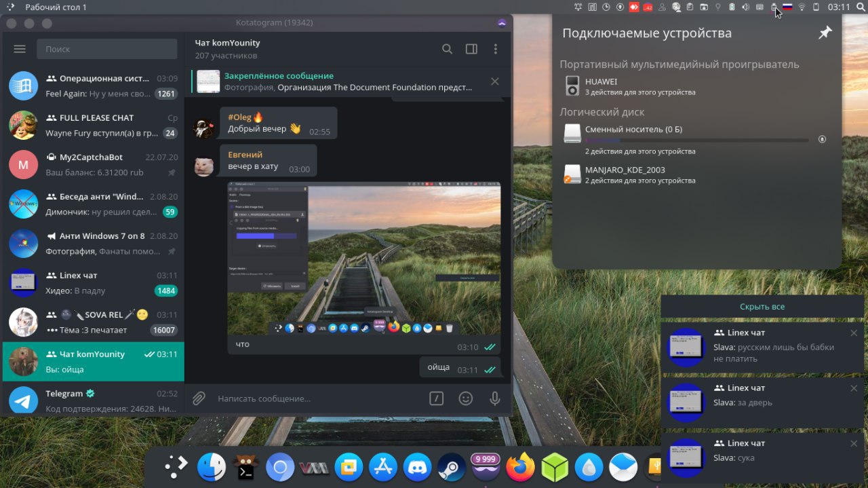The width and height of the screenshot is (868, 488).
Task: Close the 'русским лишь бы бабки' notification
Action: (x=854, y=333)
